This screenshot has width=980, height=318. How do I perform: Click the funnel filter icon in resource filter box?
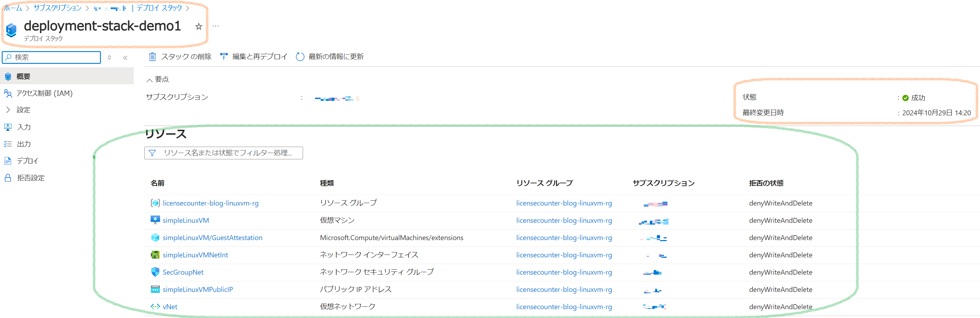tap(152, 153)
